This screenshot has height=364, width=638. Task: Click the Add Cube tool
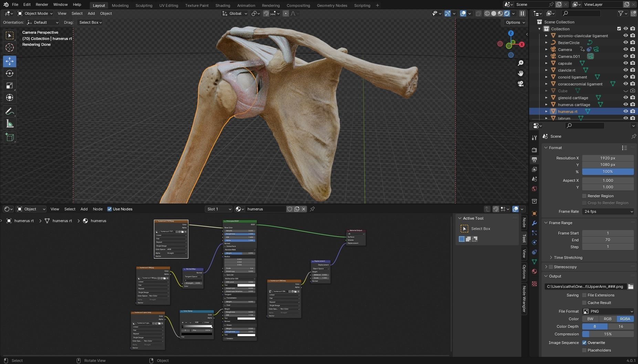click(10, 137)
